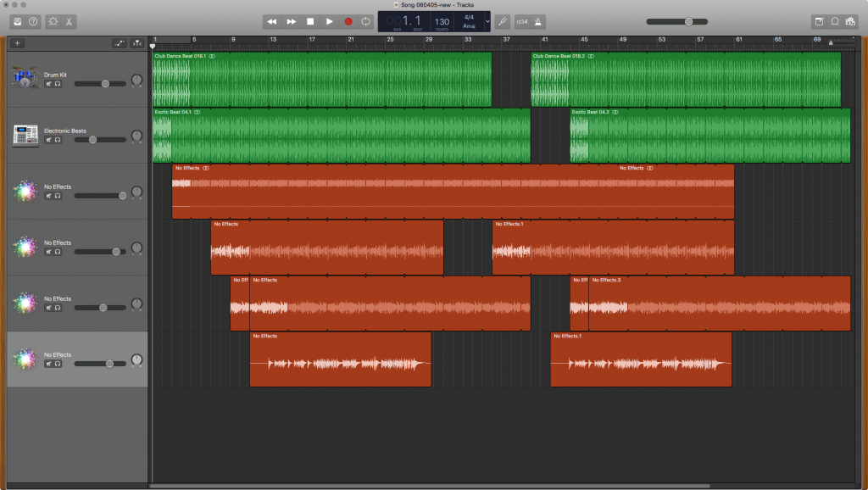This screenshot has height=490, width=868.
Task: Click the Fast Forward transport button
Action: point(292,21)
